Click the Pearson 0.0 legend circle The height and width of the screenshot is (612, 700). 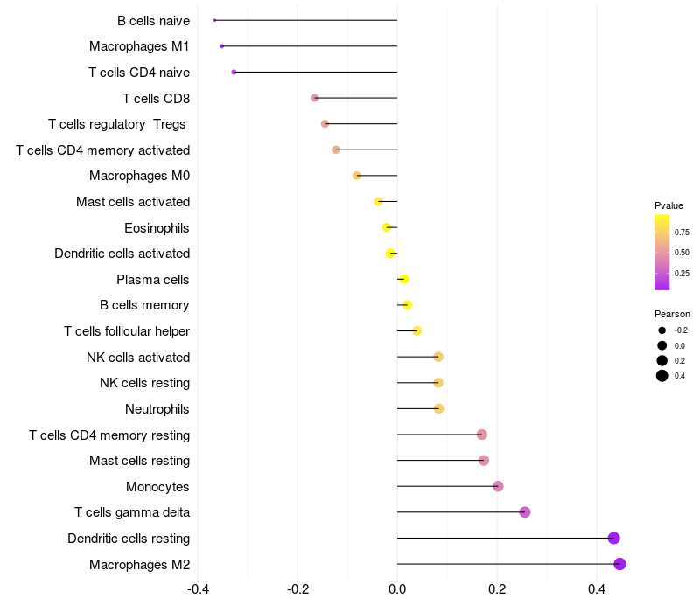tap(662, 345)
